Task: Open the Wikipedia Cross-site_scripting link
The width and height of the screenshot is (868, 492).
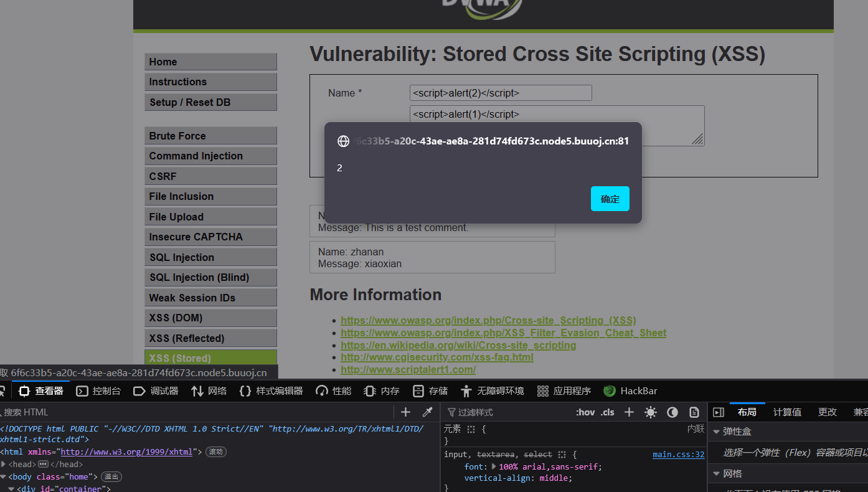Action: (458, 345)
